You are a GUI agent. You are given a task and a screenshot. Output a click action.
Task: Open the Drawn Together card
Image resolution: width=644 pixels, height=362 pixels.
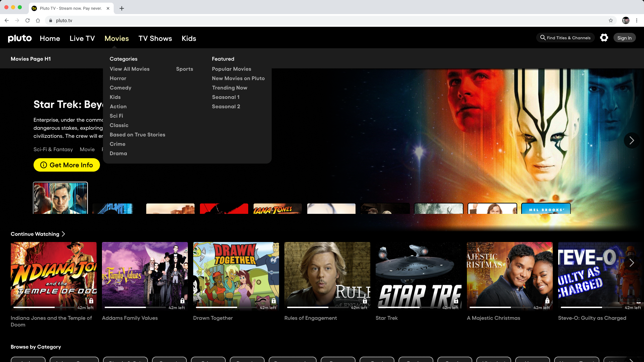tap(236, 276)
